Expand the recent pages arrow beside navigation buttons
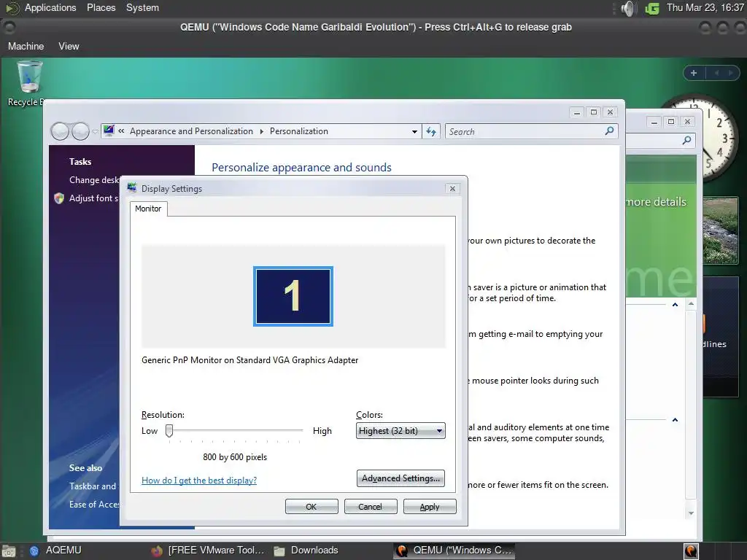 (95, 132)
